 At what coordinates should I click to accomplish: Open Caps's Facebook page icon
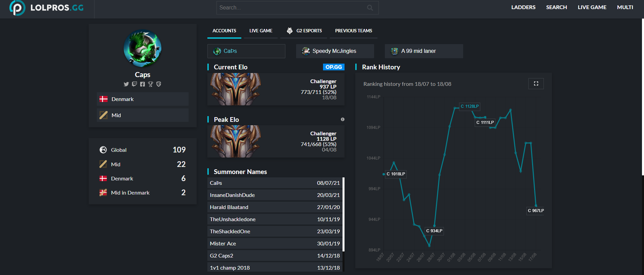[143, 84]
